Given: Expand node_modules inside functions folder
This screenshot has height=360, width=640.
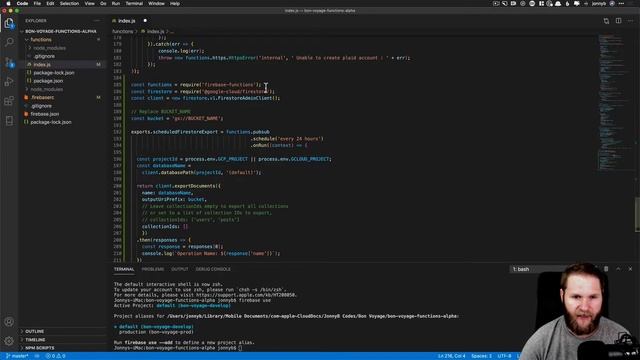Looking at the screenshot, I should [49, 48].
